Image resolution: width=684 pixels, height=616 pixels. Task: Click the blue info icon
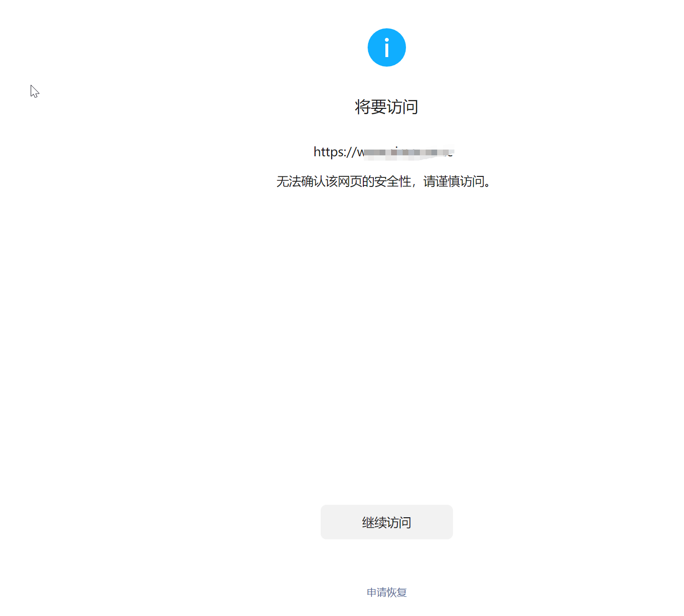click(386, 47)
